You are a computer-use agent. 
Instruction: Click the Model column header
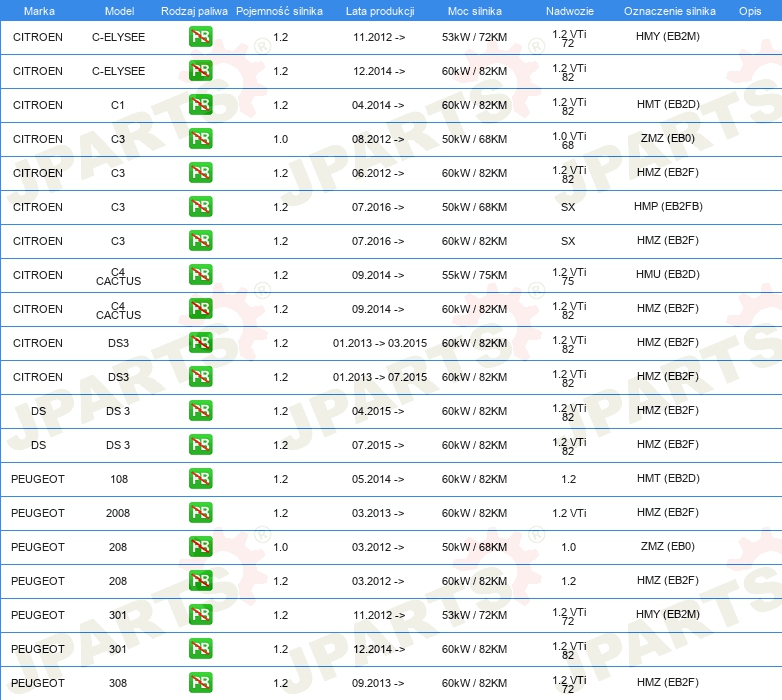coord(119,11)
